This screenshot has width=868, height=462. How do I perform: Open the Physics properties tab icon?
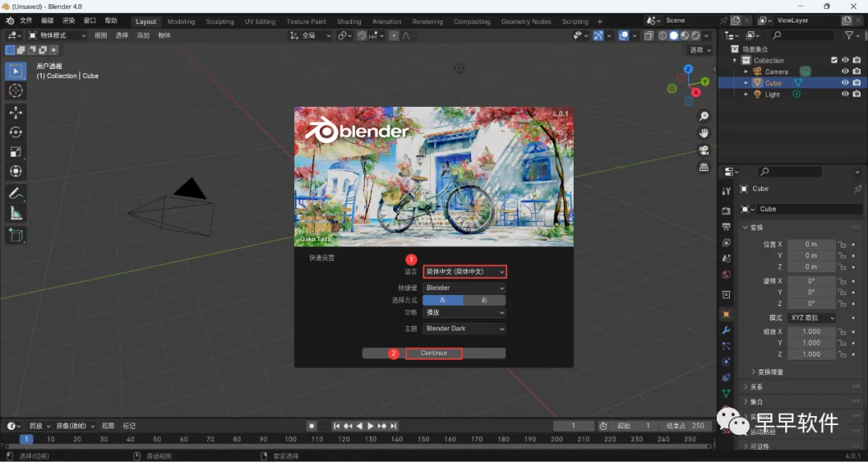pyautogui.click(x=727, y=362)
